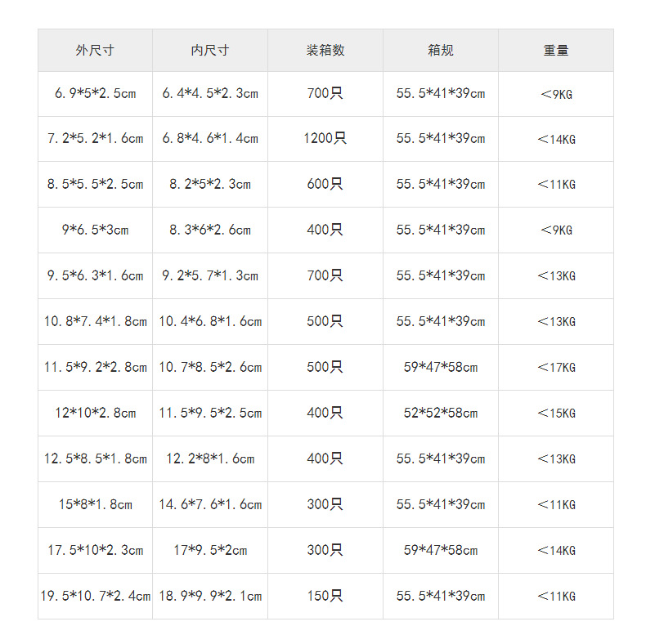Click the 外尺寸 column header
Image resolution: width=646 pixels, height=644 pixels.
click(95, 51)
